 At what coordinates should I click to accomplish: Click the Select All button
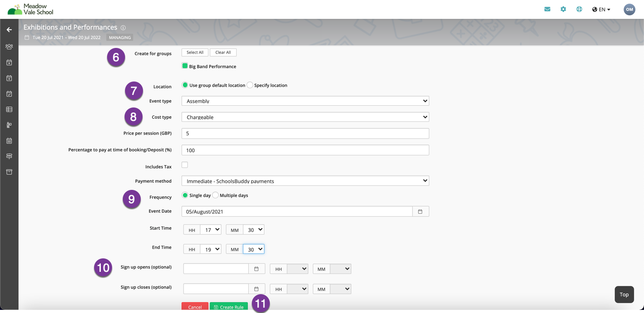click(x=195, y=52)
